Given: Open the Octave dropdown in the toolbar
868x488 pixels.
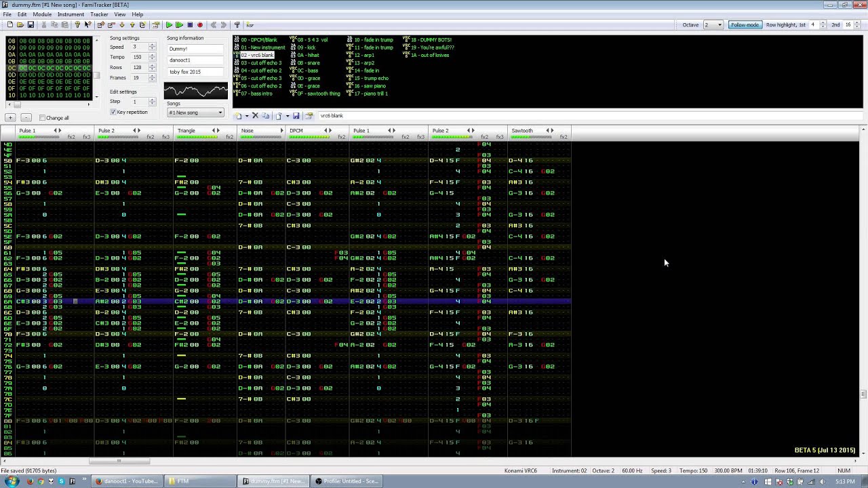Looking at the screenshot, I should 713,24.
